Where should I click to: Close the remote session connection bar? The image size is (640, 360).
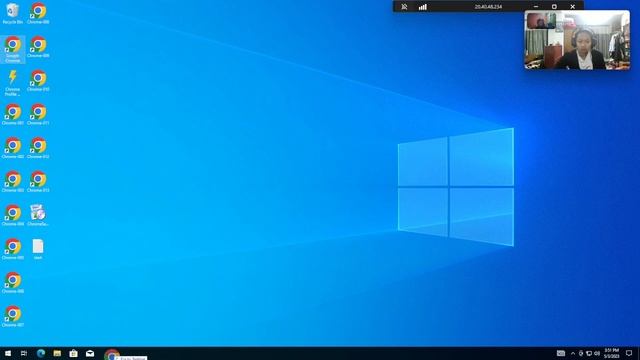point(573,7)
